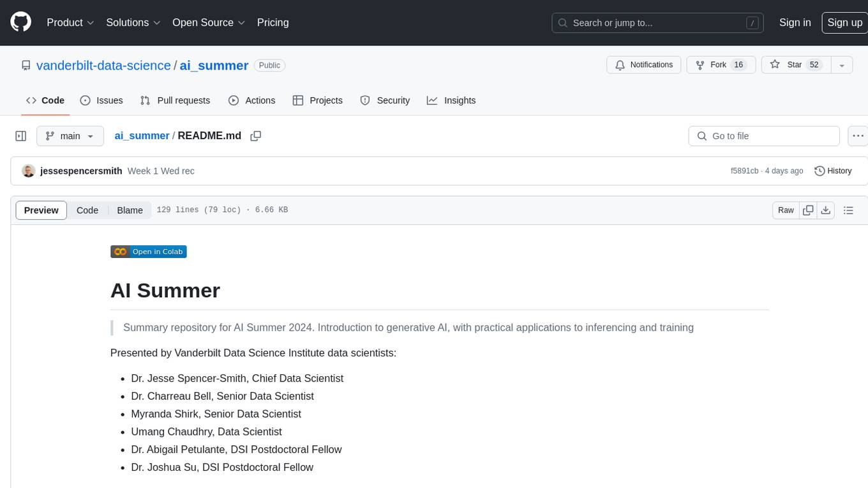Click the Insights tab graph icon
The image size is (868, 488).
[x=432, y=100]
